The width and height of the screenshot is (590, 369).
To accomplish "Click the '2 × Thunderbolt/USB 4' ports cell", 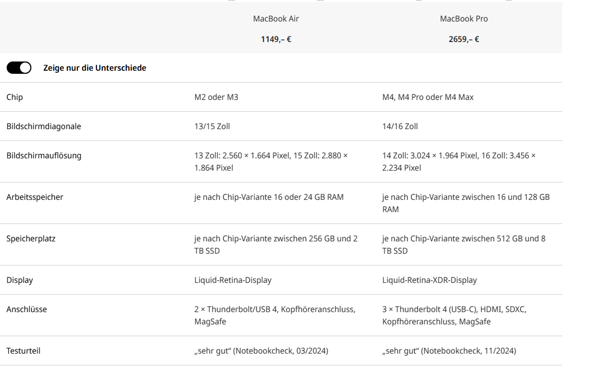I will (275, 316).
